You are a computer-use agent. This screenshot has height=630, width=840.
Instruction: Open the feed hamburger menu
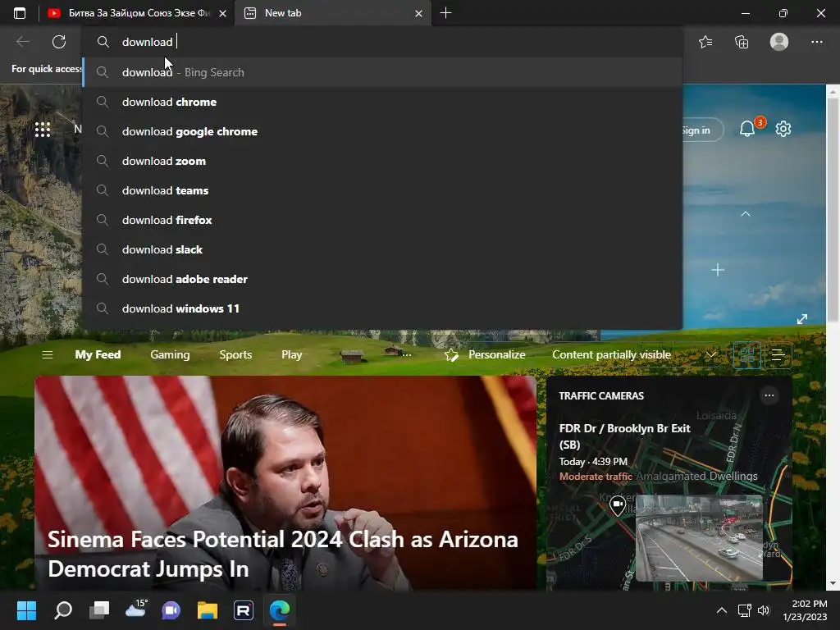pos(47,354)
